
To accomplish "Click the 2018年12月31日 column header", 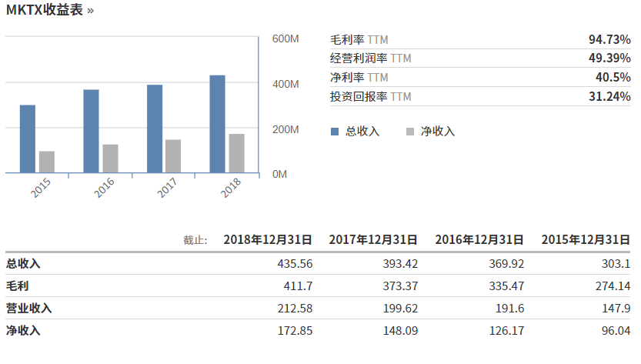I will [268, 239].
